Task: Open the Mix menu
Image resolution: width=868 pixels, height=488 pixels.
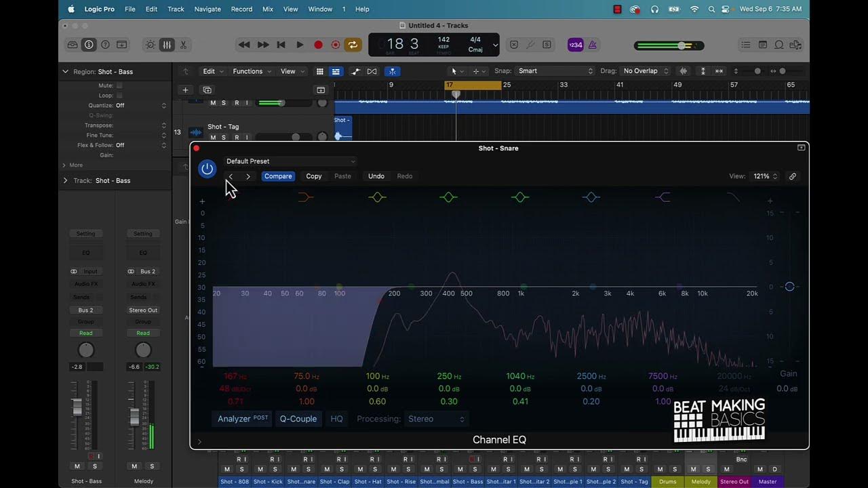Action: (267, 9)
